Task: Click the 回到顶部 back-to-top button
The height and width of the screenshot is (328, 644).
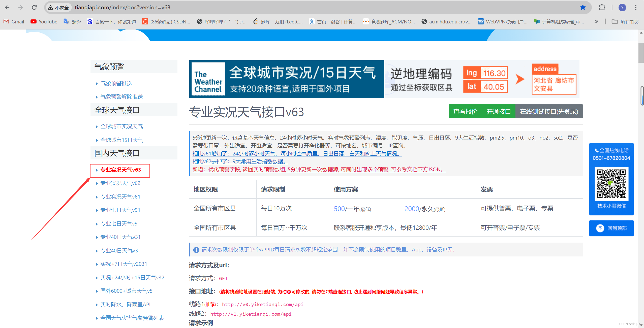Action: [x=611, y=228]
